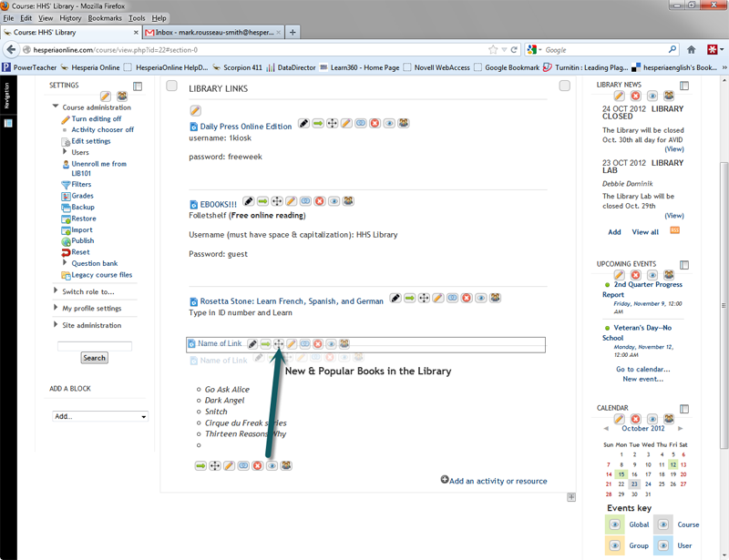The image size is (729, 560).
Task: Open the Add a block dropdown
Action: tap(100, 416)
